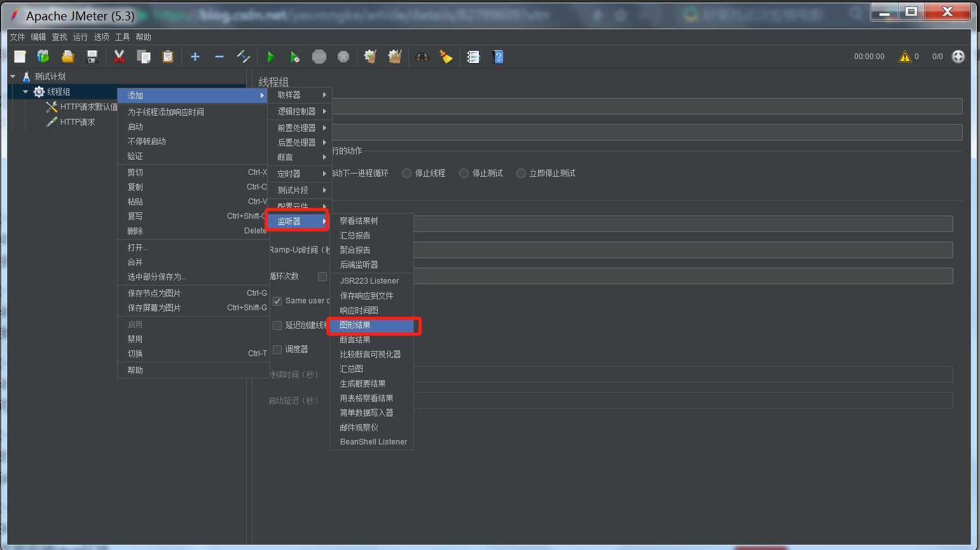Toggle the 循环次数 forever checkbox

322,277
